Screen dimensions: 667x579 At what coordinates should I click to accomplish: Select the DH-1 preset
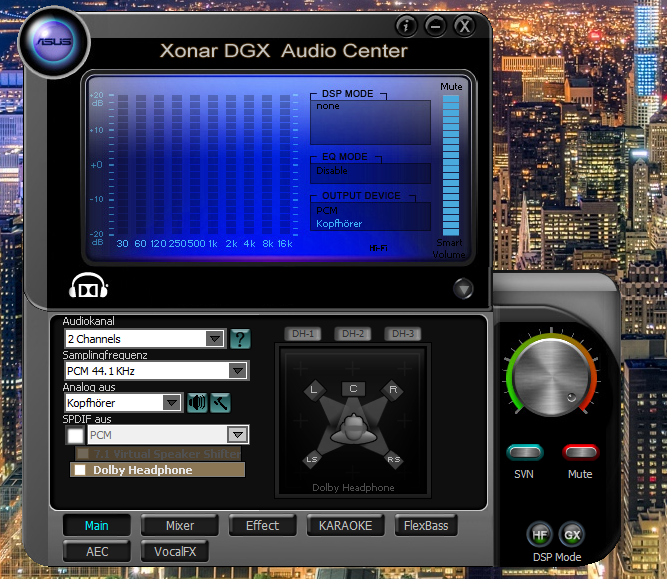coord(303,334)
